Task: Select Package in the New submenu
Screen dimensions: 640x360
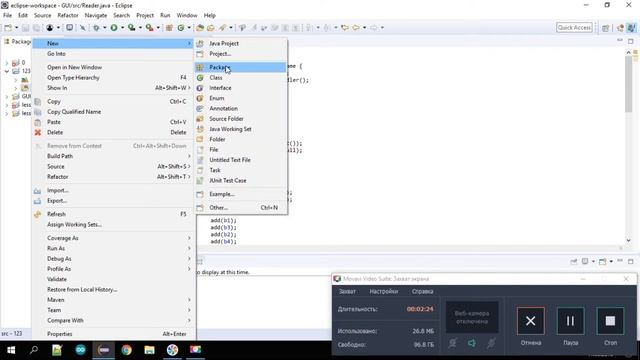Action: pyautogui.click(x=240, y=67)
